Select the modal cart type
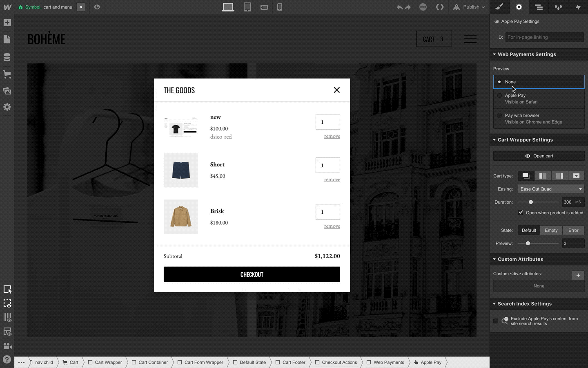Image resolution: width=588 pixels, height=368 pixels. pyautogui.click(x=526, y=176)
